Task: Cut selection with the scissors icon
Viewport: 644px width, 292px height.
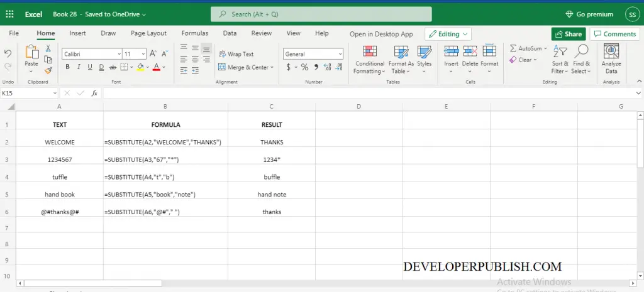Action: 48,49
